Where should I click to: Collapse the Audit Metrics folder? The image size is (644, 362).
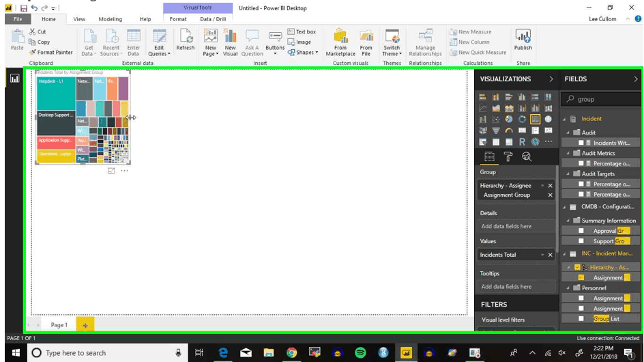(568, 153)
